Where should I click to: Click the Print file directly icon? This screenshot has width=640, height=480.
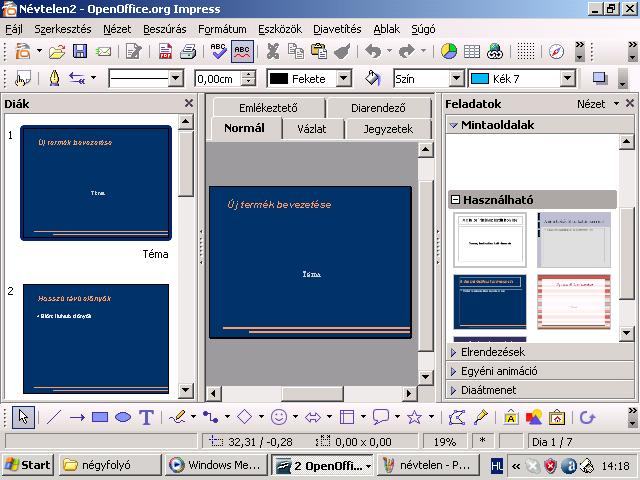click(x=187, y=51)
